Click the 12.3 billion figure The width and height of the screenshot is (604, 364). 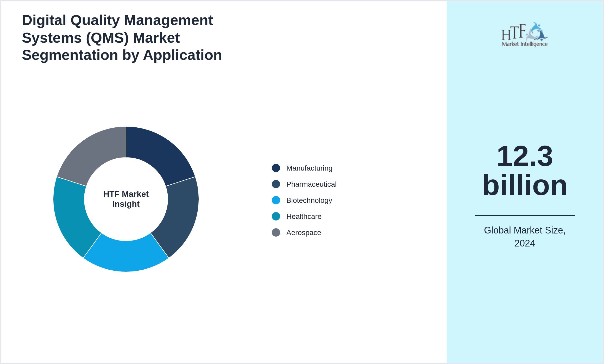click(x=525, y=172)
